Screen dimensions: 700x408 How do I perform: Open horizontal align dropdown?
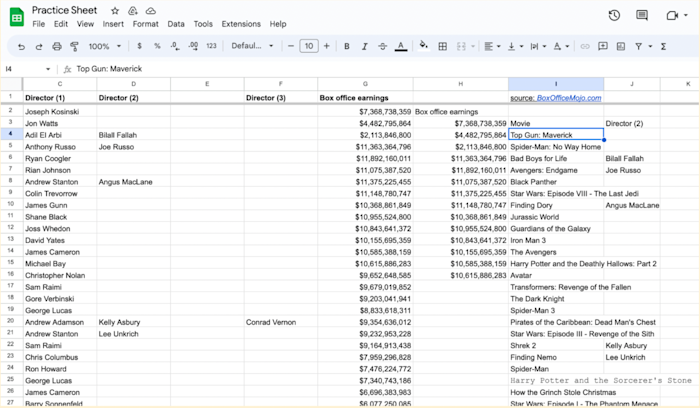coord(492,46)
